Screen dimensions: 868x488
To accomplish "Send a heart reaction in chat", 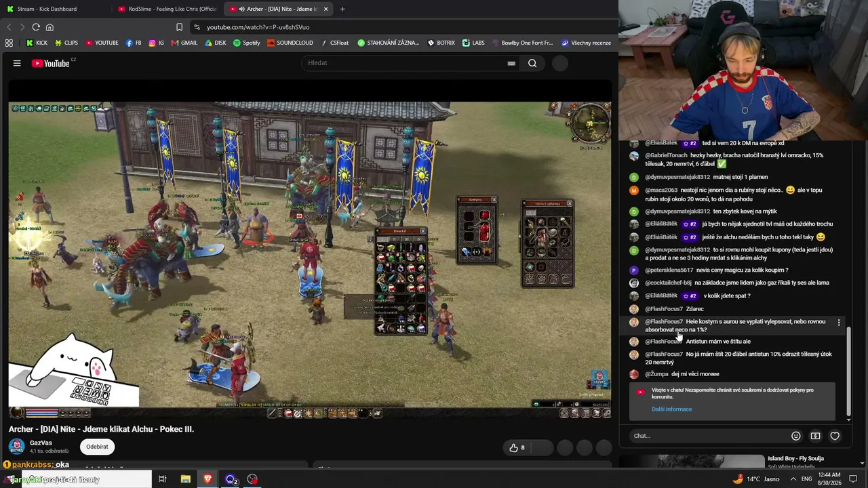I will tap(835, 436).
